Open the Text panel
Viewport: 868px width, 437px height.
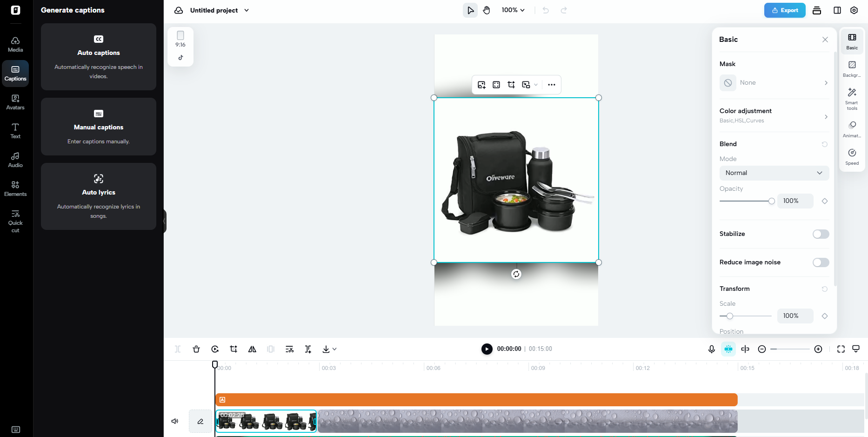pyautogui.click(x=15, y=131)
